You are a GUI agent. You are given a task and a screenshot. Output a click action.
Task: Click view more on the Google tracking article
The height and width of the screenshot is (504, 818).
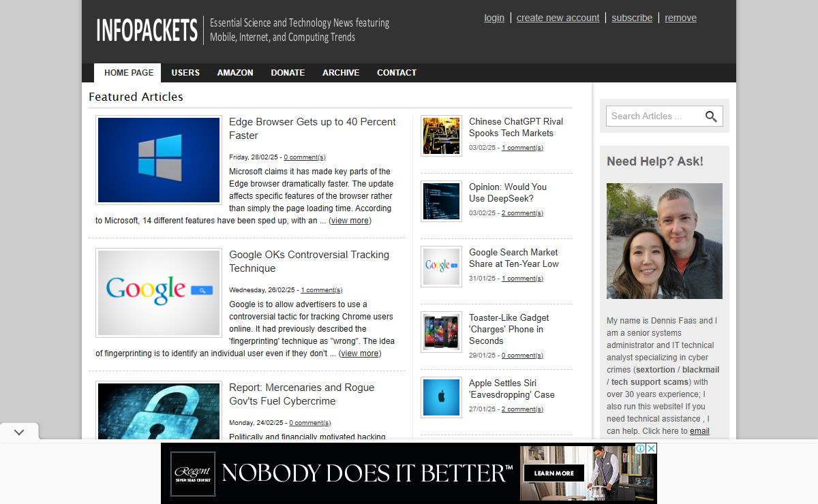pos(360,353)
